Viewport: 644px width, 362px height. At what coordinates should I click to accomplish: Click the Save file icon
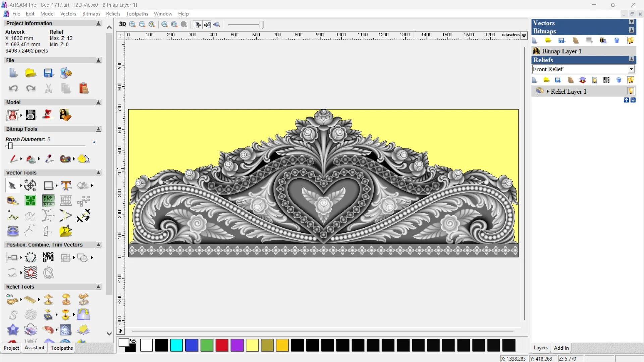pyautogui.click(x=48, y=73)
